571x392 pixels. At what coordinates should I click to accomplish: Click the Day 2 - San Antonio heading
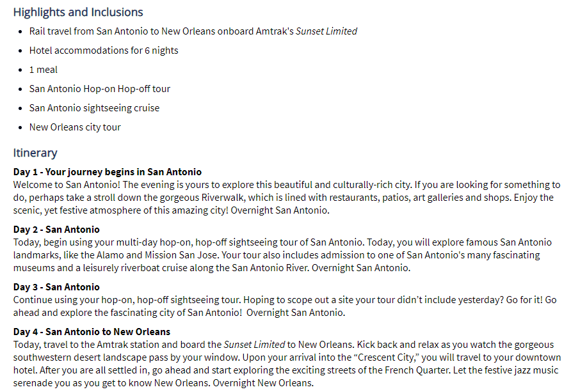pos(56,230)
